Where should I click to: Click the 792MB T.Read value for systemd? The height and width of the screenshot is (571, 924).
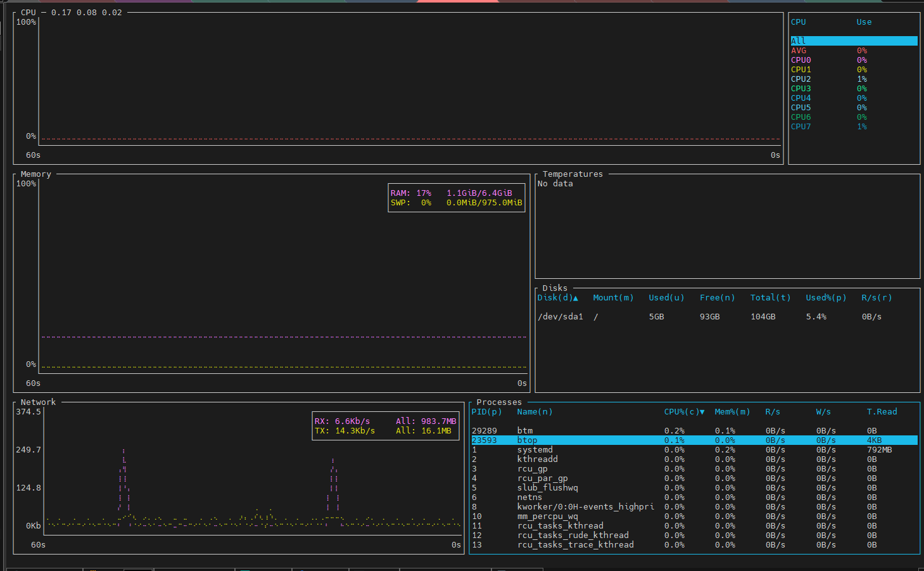[x=879, y=449]
